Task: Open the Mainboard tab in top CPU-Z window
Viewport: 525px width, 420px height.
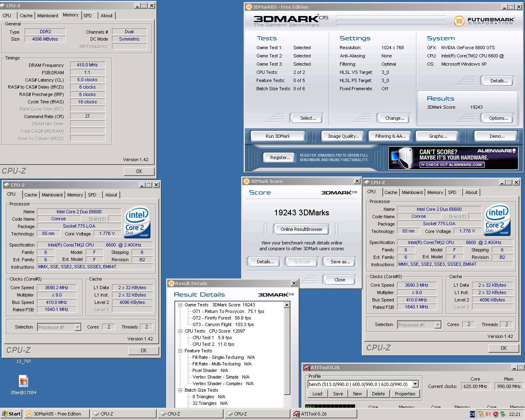Action: tap(48, 16)
